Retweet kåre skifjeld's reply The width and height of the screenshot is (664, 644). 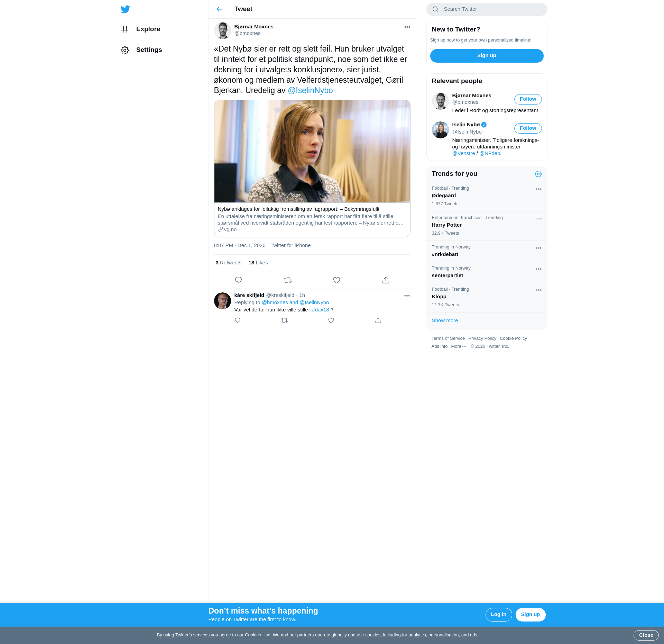coord(284,320)
